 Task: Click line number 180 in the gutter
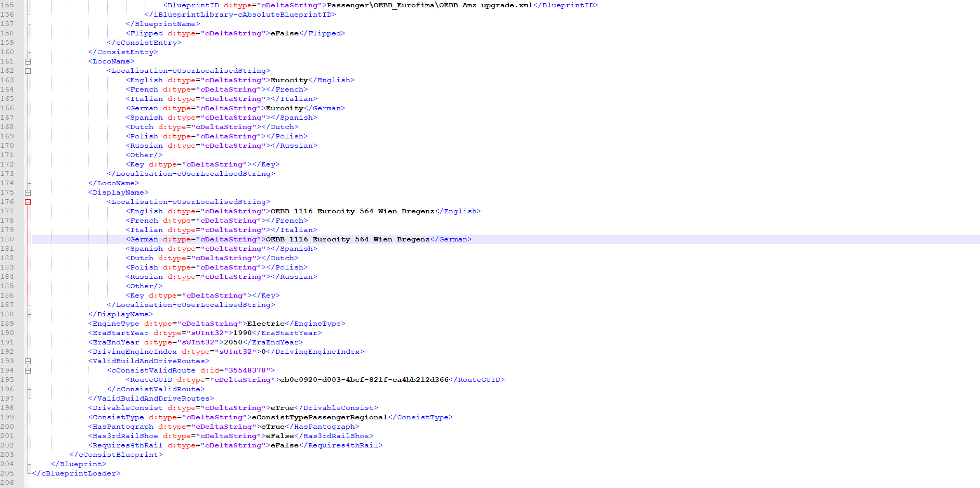(x=7, y=239)
